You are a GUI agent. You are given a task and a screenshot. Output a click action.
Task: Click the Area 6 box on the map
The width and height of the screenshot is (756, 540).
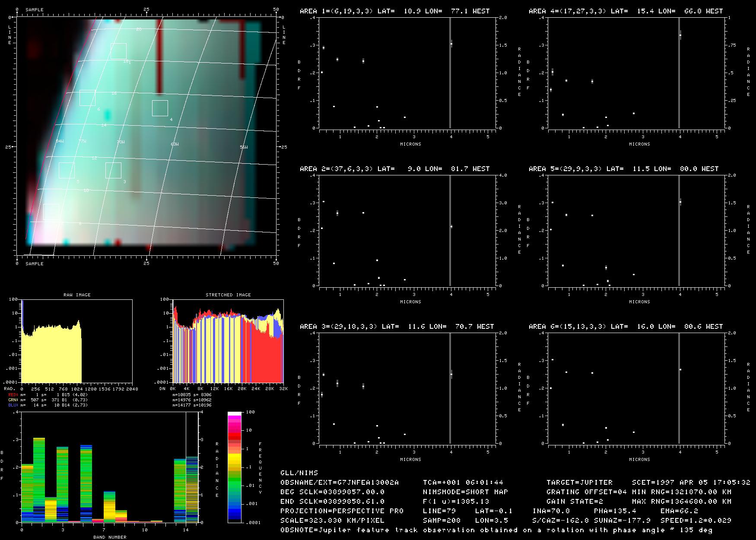pyautogui.click(x=87, y=98)
